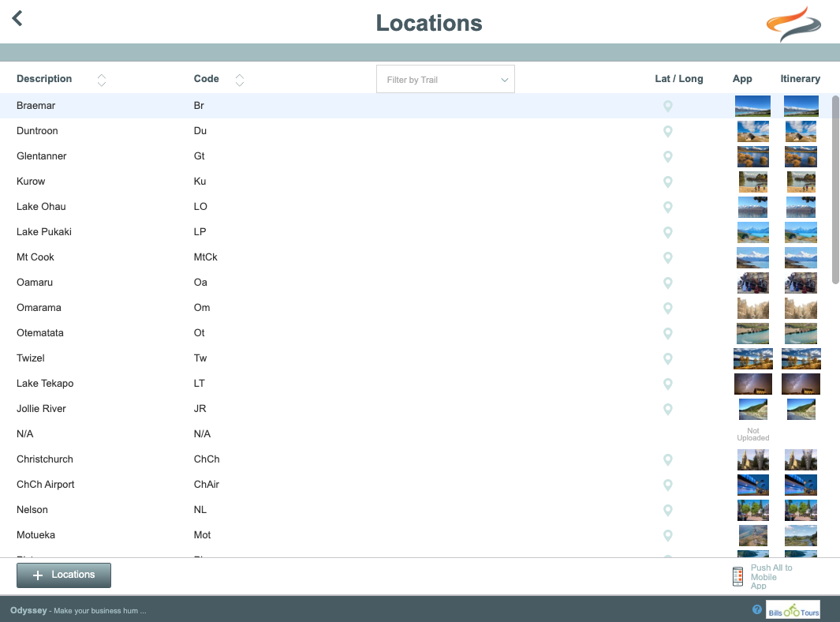
Task: Select the Twizel description
Action: 31,358
